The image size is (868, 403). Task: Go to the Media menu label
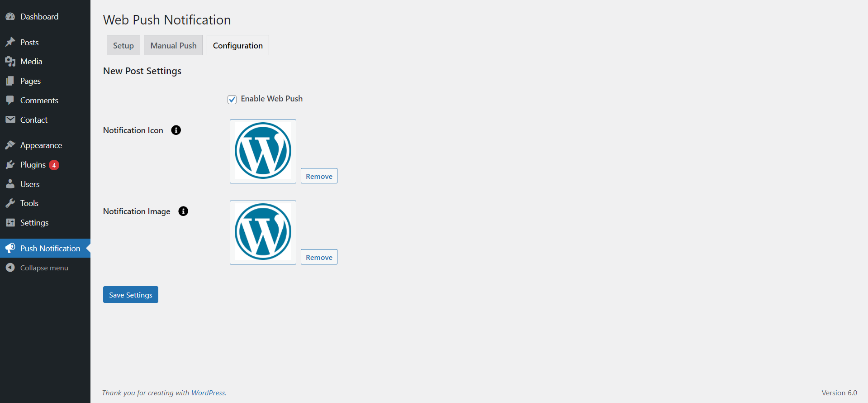(x=31, y=62)
